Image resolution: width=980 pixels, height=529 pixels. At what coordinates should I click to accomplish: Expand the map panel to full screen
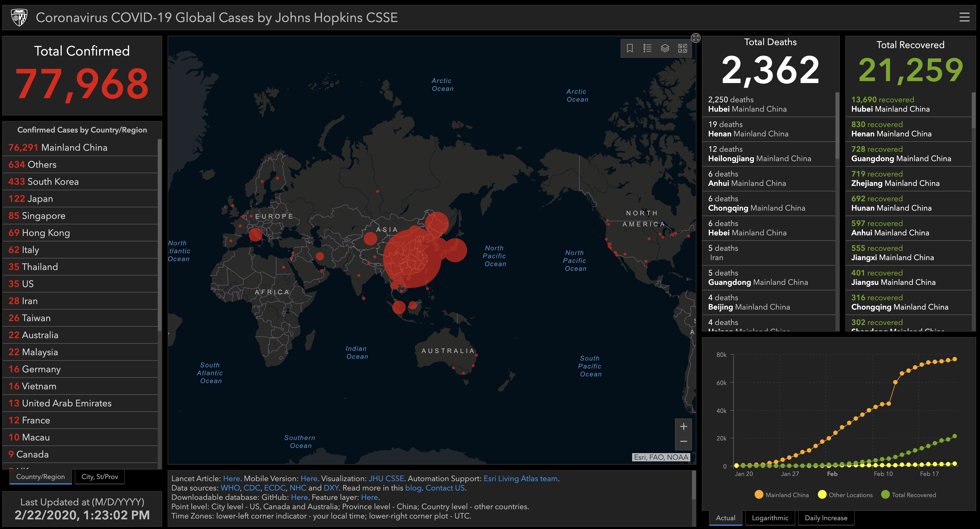pos(696,38)
